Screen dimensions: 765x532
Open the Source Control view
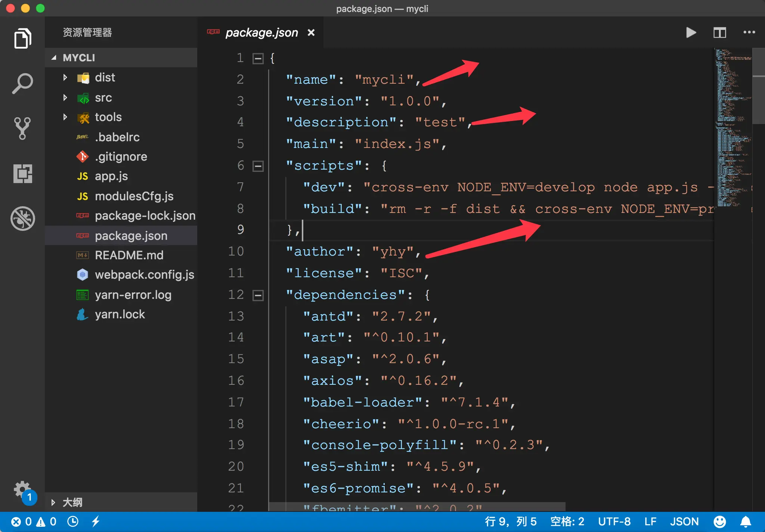[x=22, y=128]
